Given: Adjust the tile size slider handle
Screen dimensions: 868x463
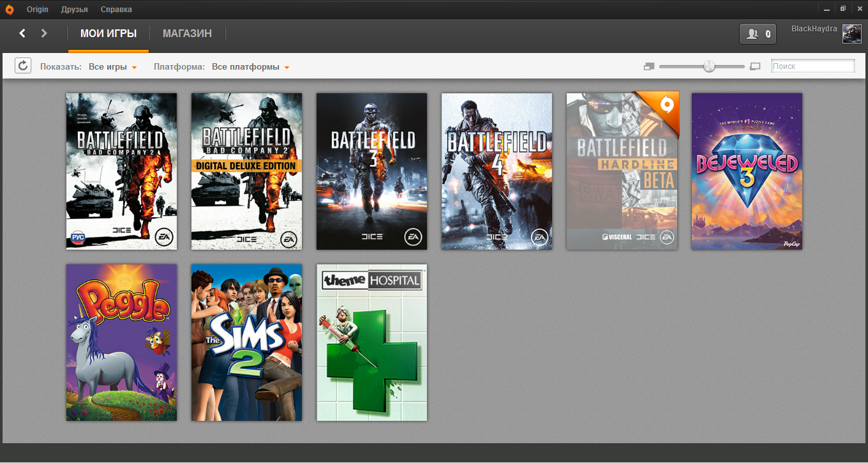Looking at the screenshot, I should pos(709,66).
